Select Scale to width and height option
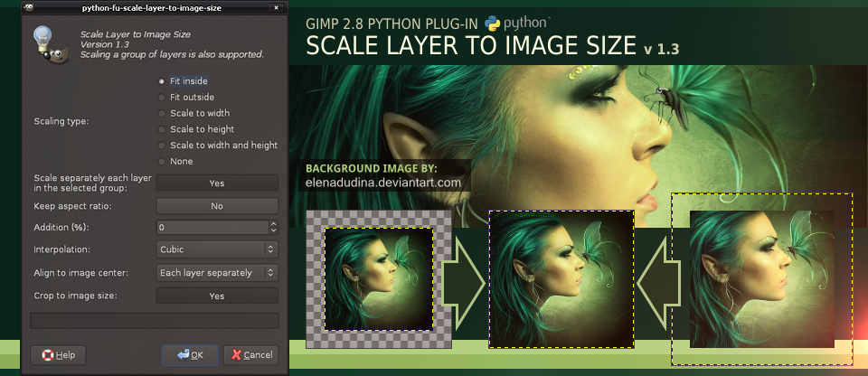Image resolution: width=868 pixels, height=376 pixels. click(218, 146)
